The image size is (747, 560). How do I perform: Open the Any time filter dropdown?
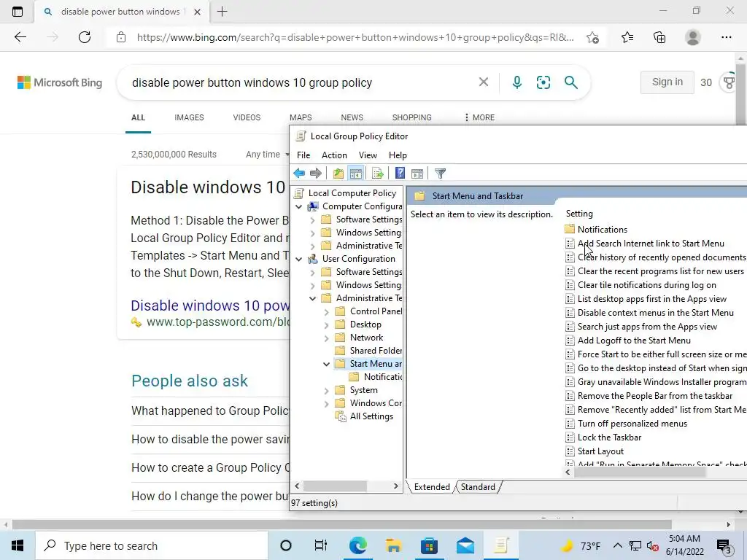pyautogui.click(x=267, y=155)
